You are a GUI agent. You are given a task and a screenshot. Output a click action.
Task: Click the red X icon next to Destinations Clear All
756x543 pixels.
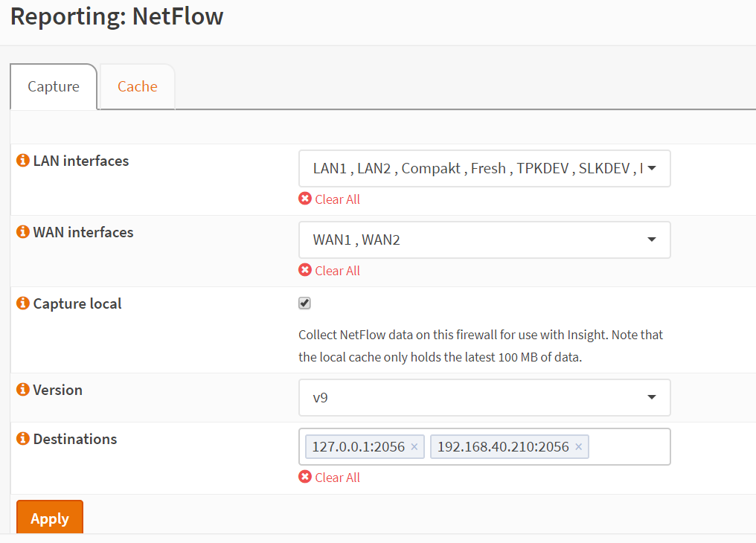click(304, 477)
